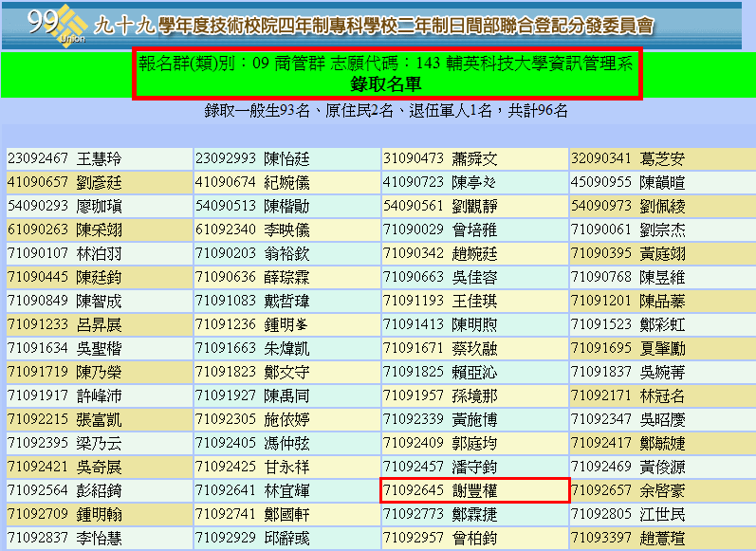This screenshot has height=551, width=756.
Task: Click the entry with ID 71090768
Action: (663, 277)
